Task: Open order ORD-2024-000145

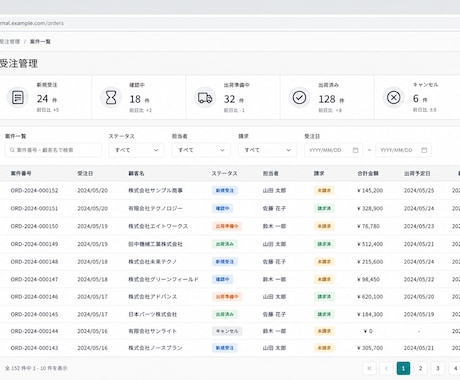Action: pyautogui.click(x=34, y=314)
